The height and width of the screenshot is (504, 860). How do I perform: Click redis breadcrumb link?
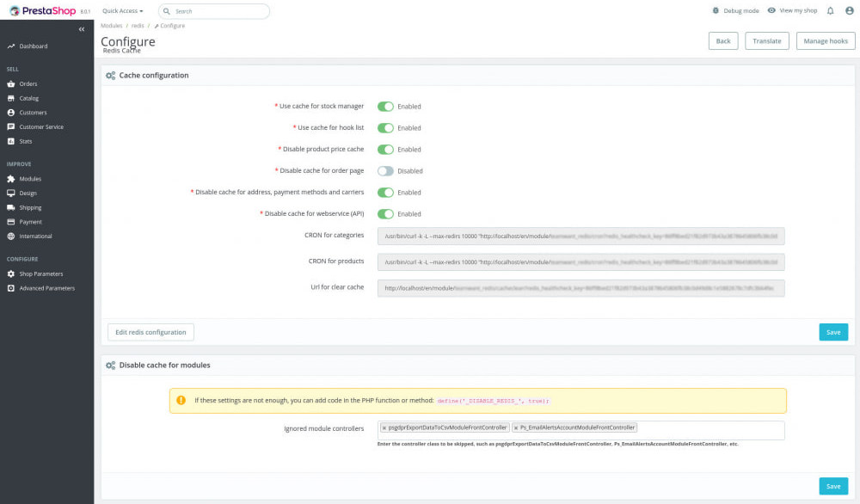pos(138,26)
